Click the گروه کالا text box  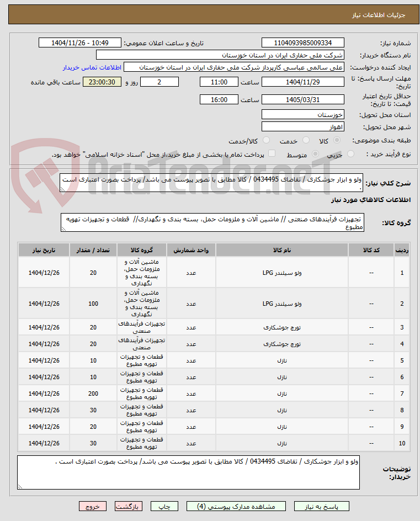click(212, 222)
